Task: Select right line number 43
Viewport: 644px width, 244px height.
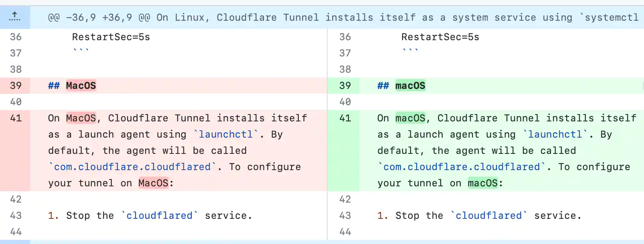Action: click(345, 216)
